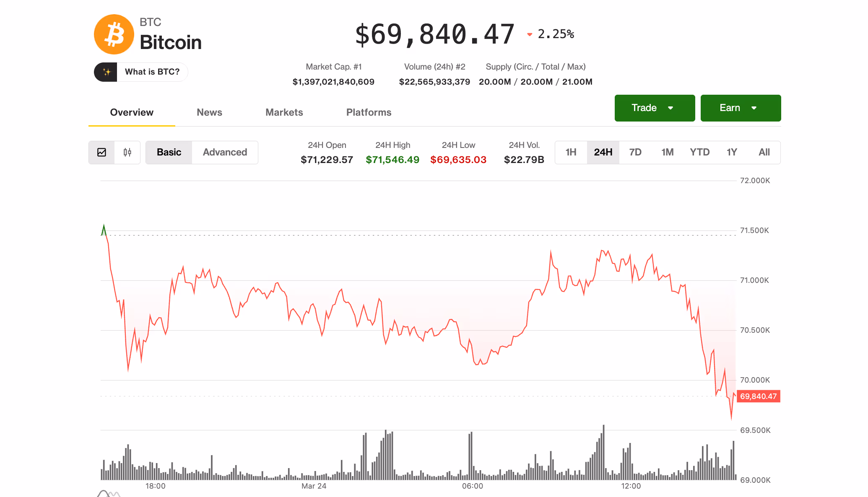Open the News tab

(209, 112)
